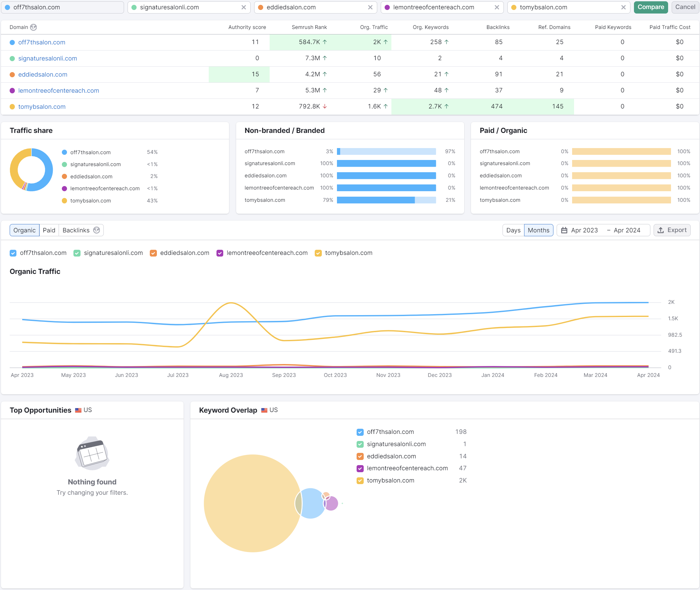Screen dimensions: 700x590
Task: Toggle off7thsalon.com in Keyword Overlap
Action: [x=360, y=432]
